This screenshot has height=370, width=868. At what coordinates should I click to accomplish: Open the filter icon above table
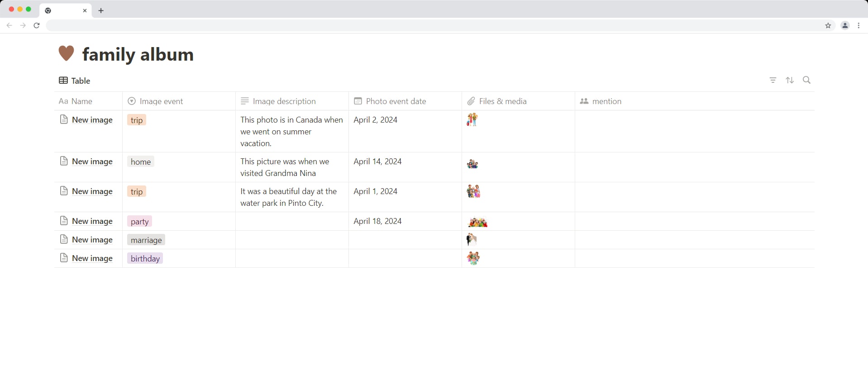pos(773,80)
